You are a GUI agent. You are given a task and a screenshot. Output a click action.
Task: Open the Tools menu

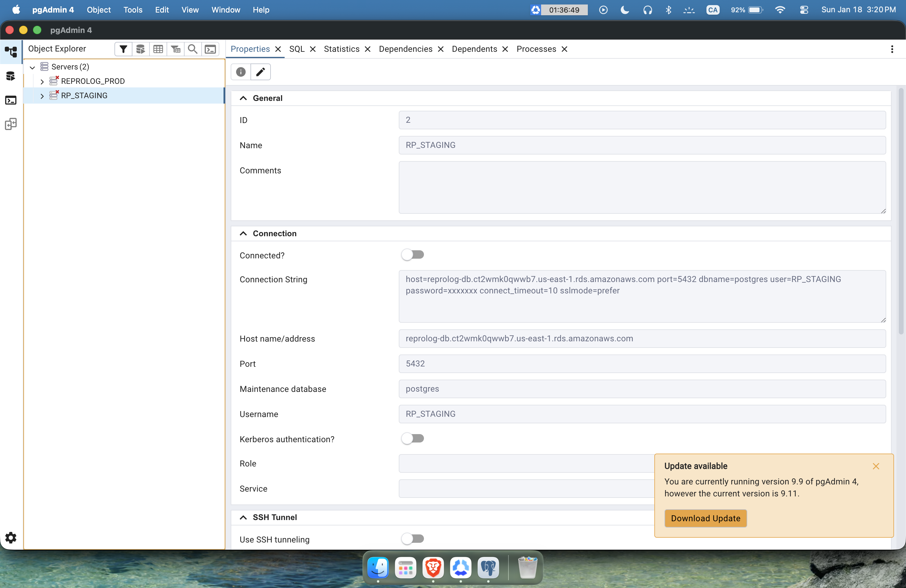point(133,10)
